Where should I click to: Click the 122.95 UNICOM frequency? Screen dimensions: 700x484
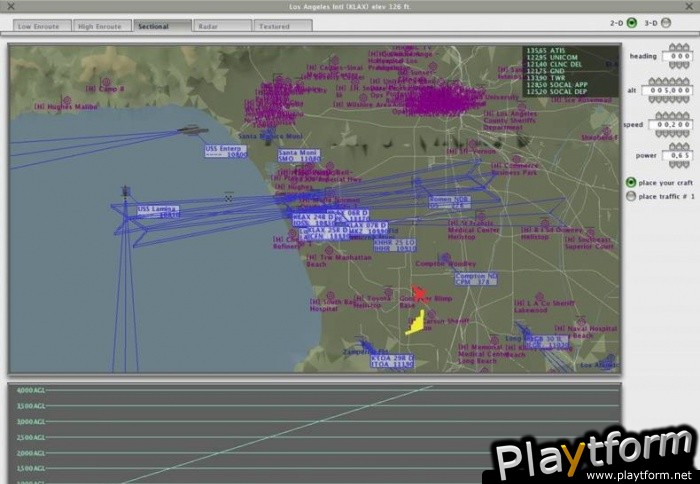552,57
